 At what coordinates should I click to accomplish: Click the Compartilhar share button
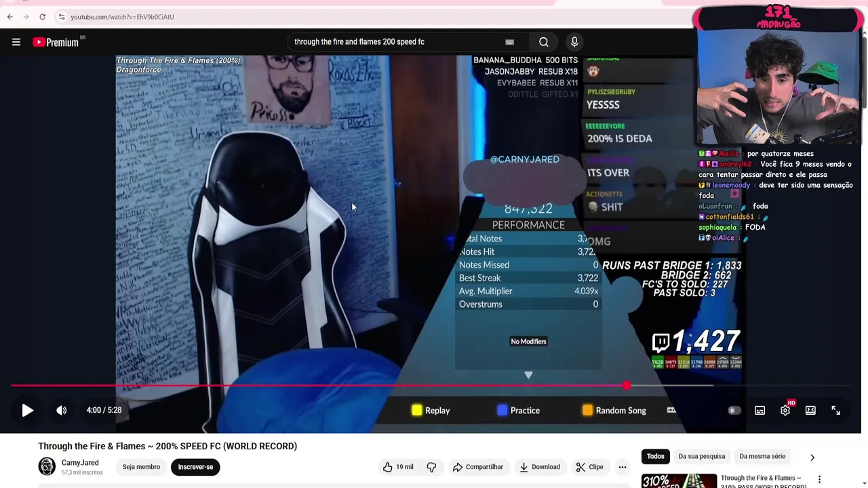(x=478, y=467)
